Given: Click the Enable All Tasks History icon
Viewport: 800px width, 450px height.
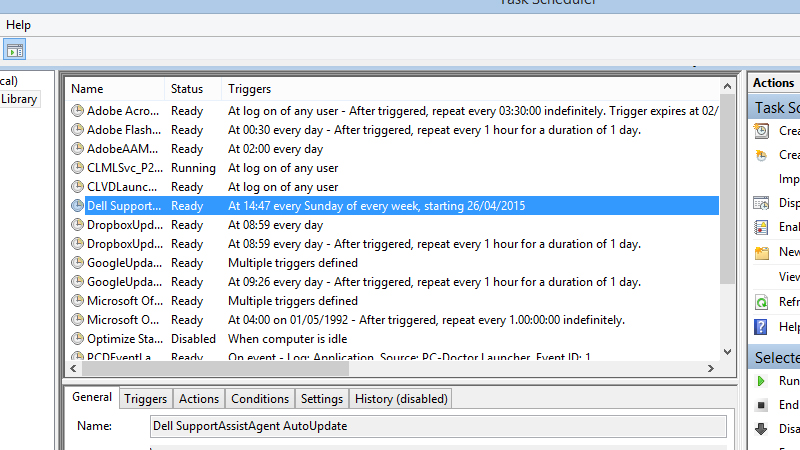Looking at the screenshot, I should (x=761, y=227).
